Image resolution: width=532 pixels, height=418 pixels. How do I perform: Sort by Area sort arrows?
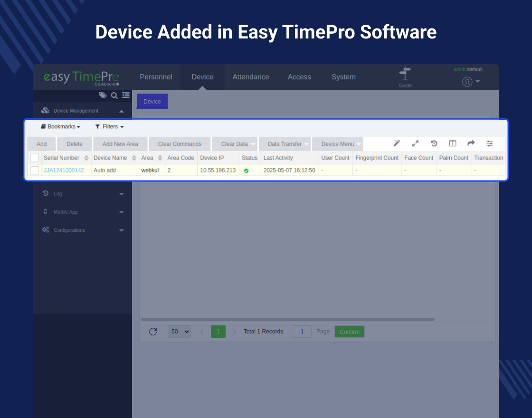(x=160, y=158)
